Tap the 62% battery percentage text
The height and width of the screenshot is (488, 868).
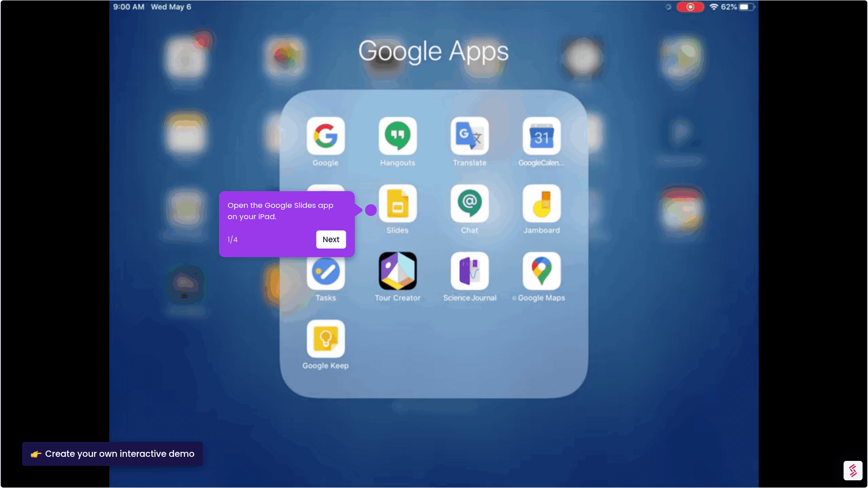[729, 7]
